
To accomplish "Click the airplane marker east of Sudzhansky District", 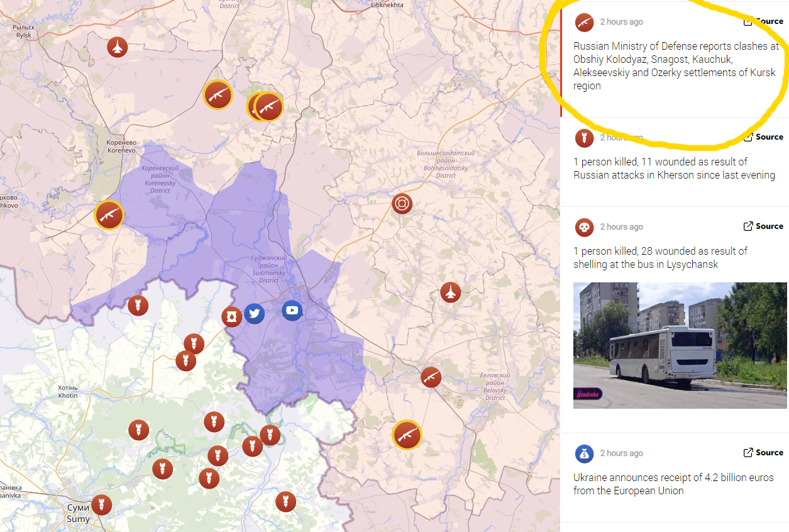I will (x=450, y=292).
